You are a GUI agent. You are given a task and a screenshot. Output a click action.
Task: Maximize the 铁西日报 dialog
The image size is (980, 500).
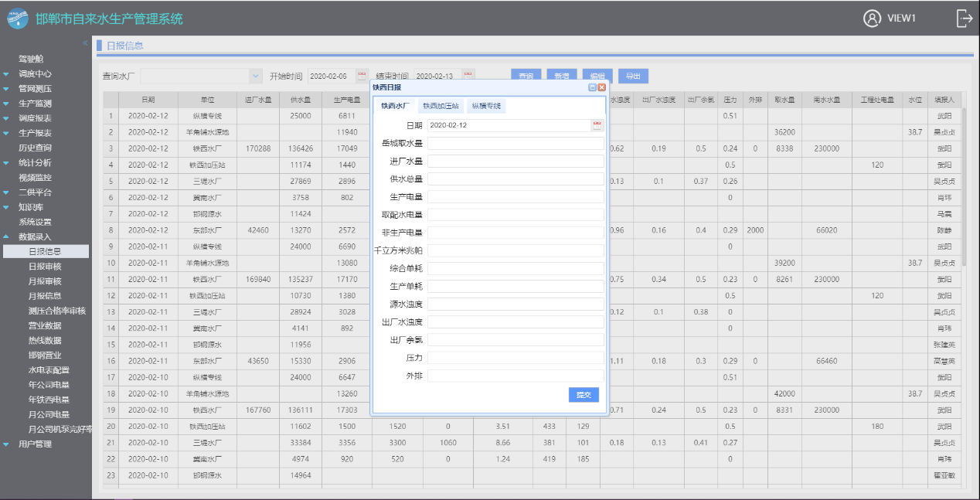[x=592, y=87]
